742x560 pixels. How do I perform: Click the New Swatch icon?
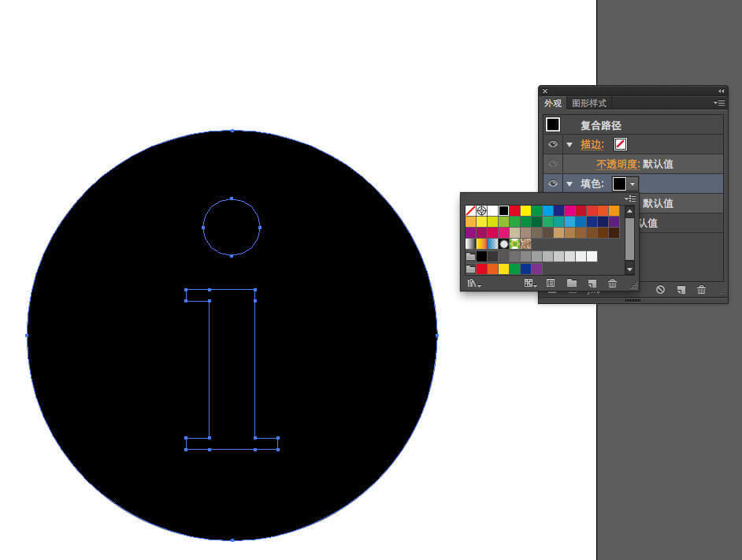click(x=592, y=284)
